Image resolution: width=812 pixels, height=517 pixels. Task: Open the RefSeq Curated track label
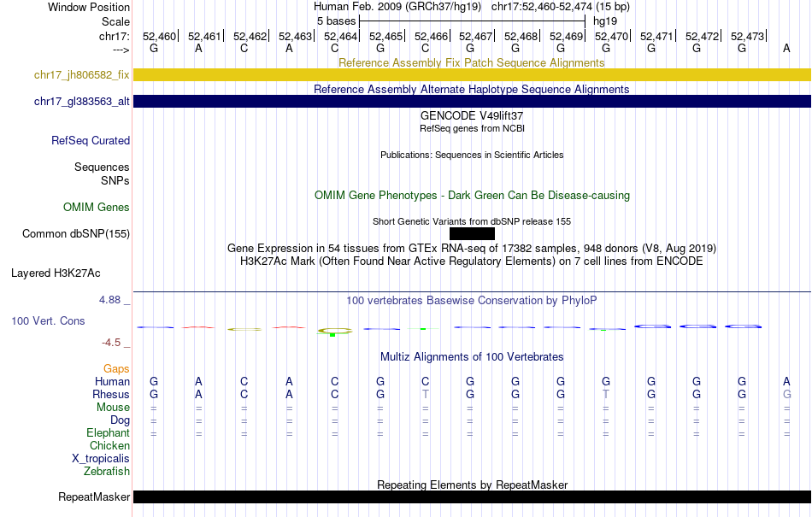[x=91, y=140]
